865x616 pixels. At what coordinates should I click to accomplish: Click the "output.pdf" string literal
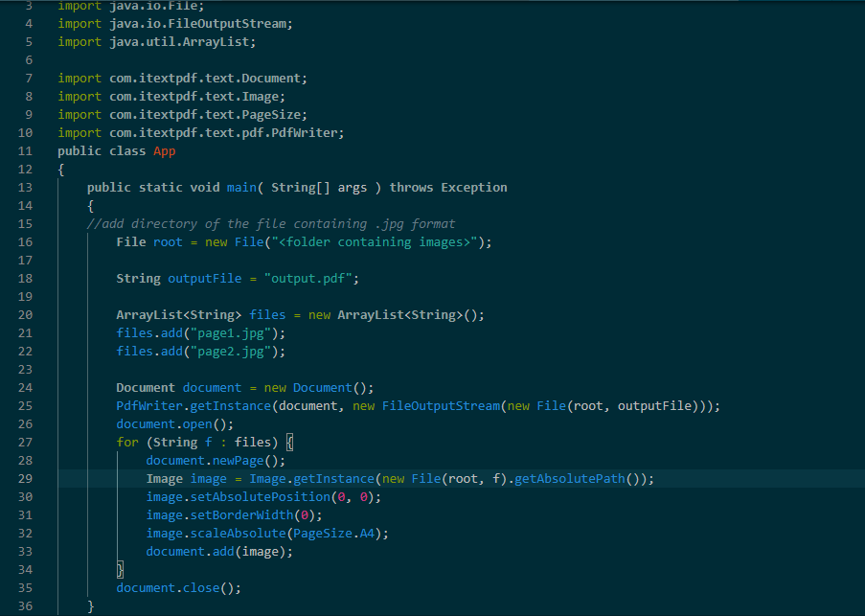coord(307,279)
